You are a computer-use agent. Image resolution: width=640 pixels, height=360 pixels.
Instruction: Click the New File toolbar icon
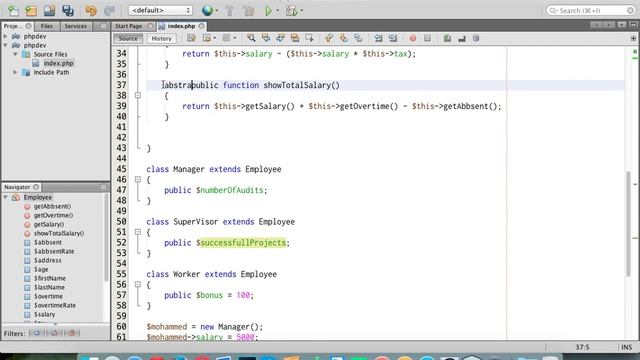click(13, 11)
